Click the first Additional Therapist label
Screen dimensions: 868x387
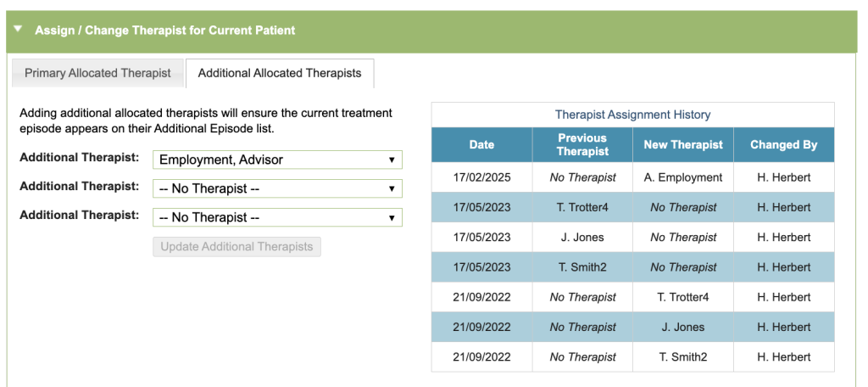pos(79,158)
